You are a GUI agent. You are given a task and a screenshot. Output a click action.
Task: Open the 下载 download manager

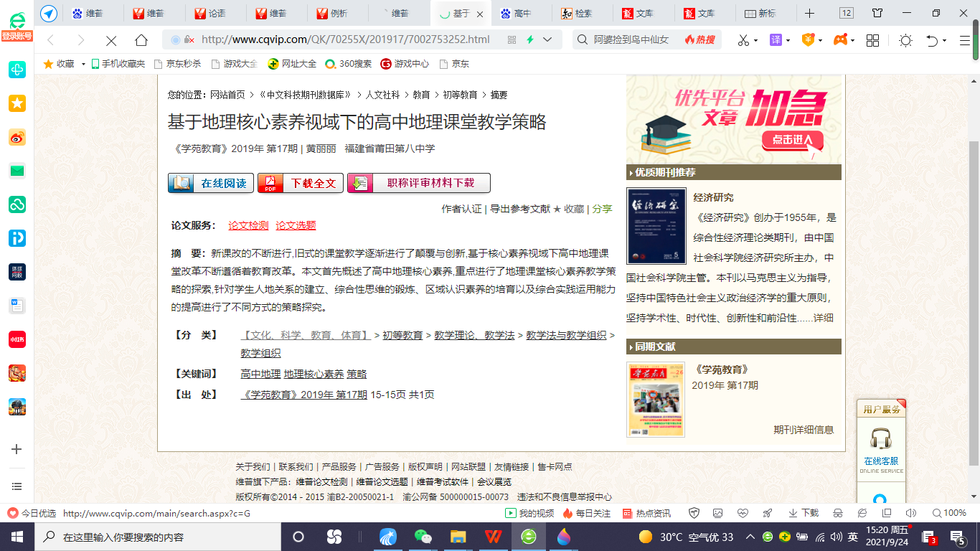[x=804, y=513]
